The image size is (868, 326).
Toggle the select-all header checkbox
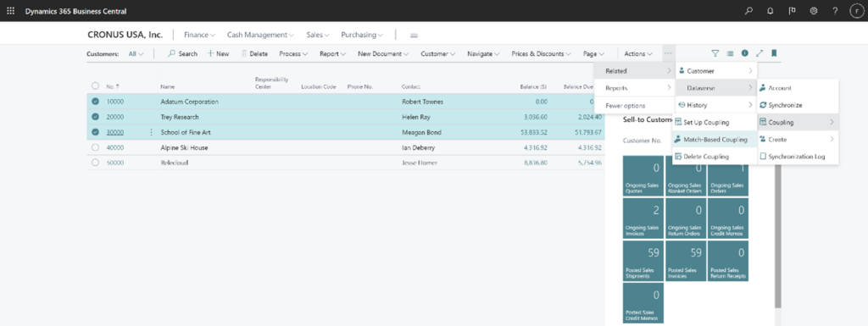(95, 86)
